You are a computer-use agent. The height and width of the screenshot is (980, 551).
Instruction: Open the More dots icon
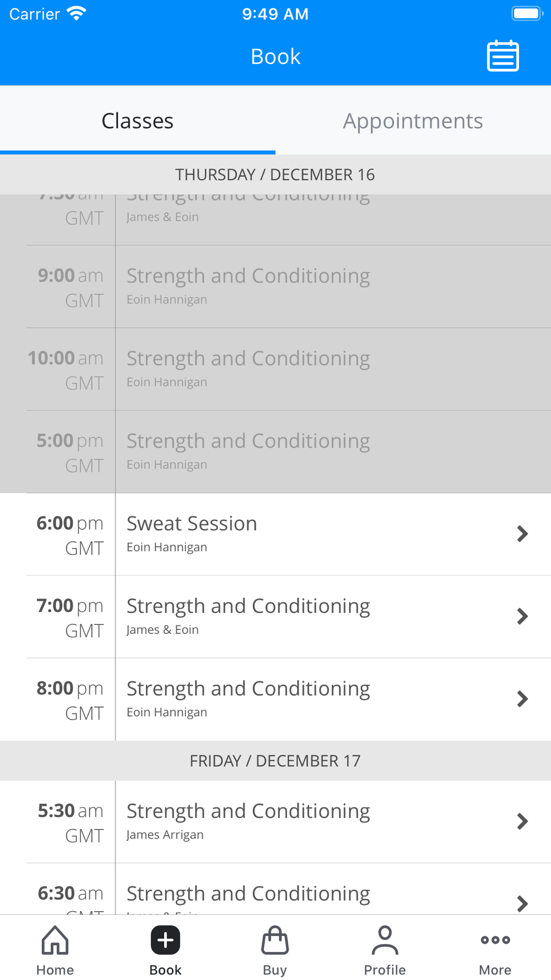click(495, 940)
